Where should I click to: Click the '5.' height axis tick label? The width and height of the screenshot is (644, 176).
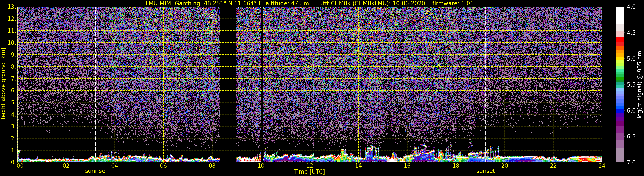13,103
